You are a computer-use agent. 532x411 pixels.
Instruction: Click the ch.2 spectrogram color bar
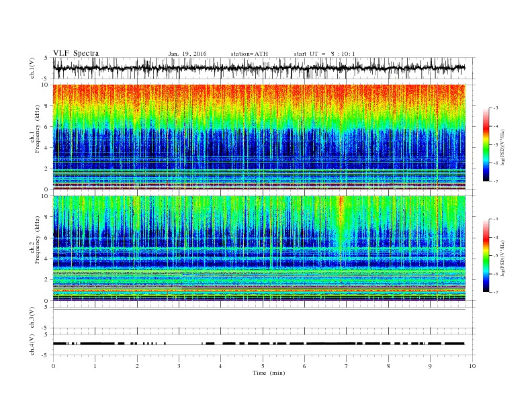click(x=486, y=255)
